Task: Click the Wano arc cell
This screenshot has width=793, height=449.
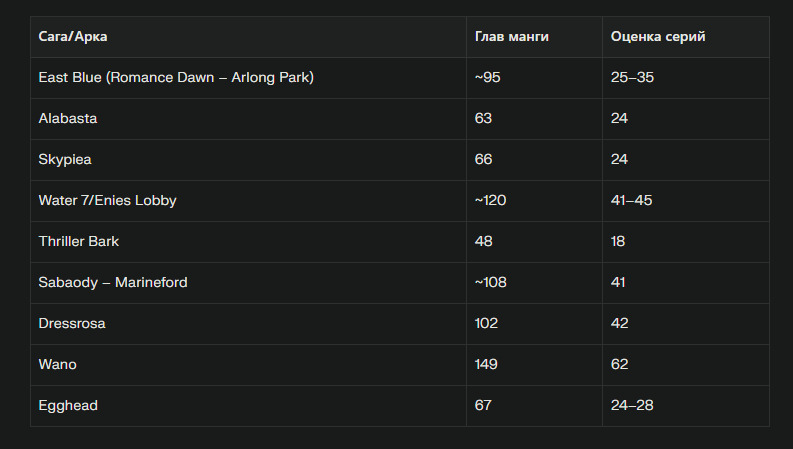Action: (x=58, y=365)
